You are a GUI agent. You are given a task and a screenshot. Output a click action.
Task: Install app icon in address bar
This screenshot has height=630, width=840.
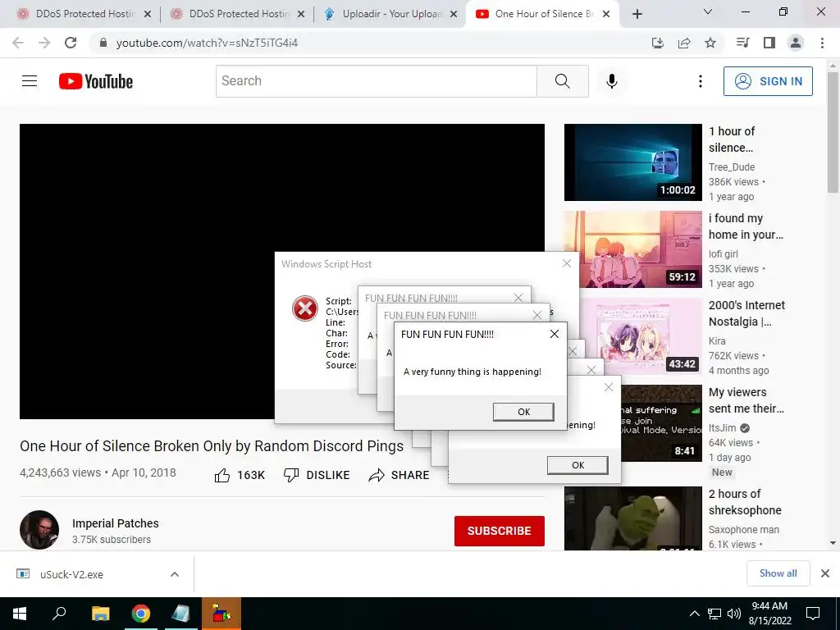click(658, 43)
